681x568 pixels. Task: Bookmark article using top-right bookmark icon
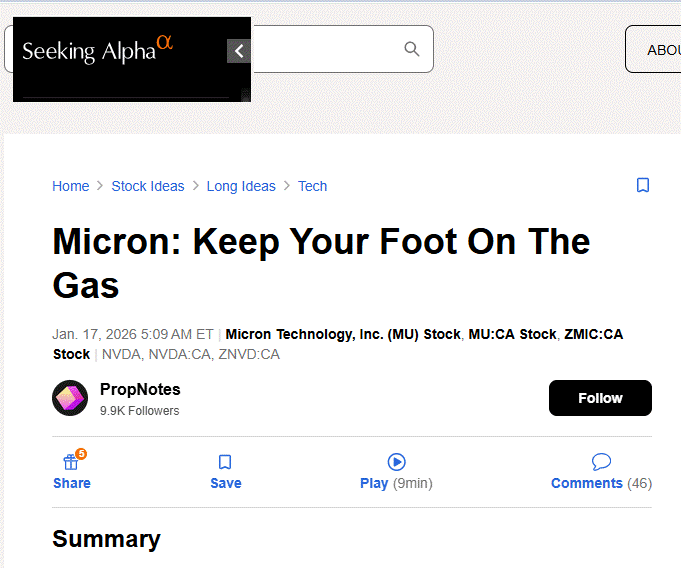[643, 185]
